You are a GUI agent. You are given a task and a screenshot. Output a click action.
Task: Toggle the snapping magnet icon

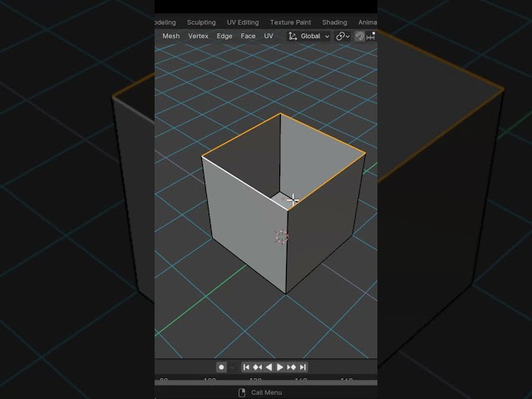(x=359, y=36)
